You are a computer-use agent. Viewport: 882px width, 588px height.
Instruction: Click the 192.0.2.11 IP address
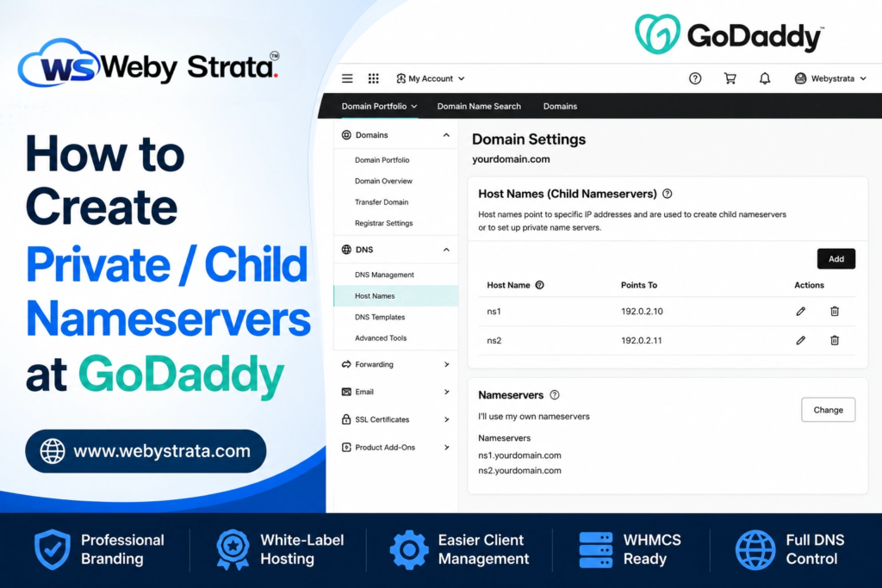tap(641, 341)
